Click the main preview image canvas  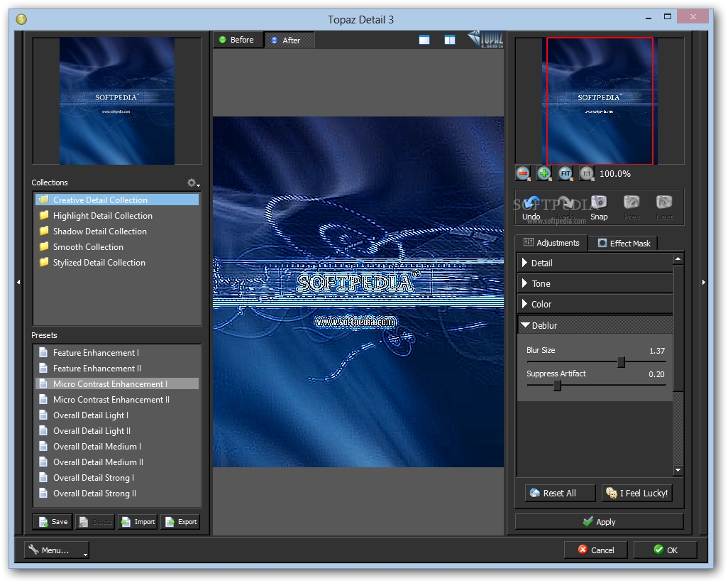[x=358, y=292]
